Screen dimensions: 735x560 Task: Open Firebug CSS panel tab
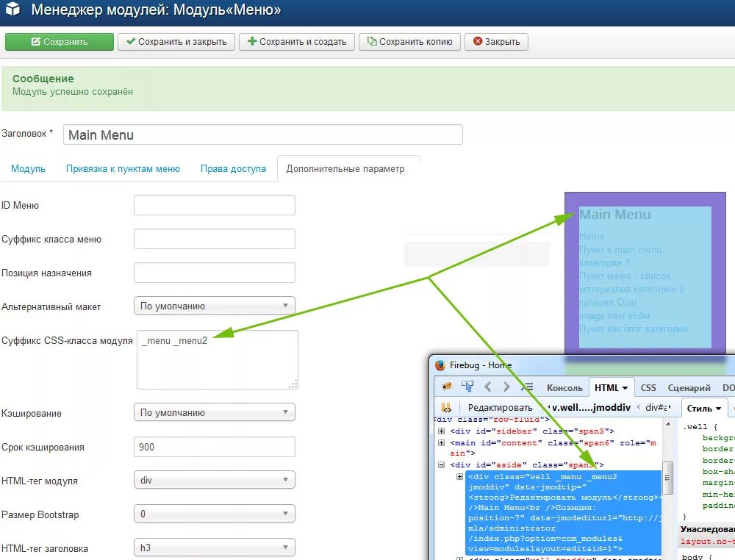tap(648, 388)
